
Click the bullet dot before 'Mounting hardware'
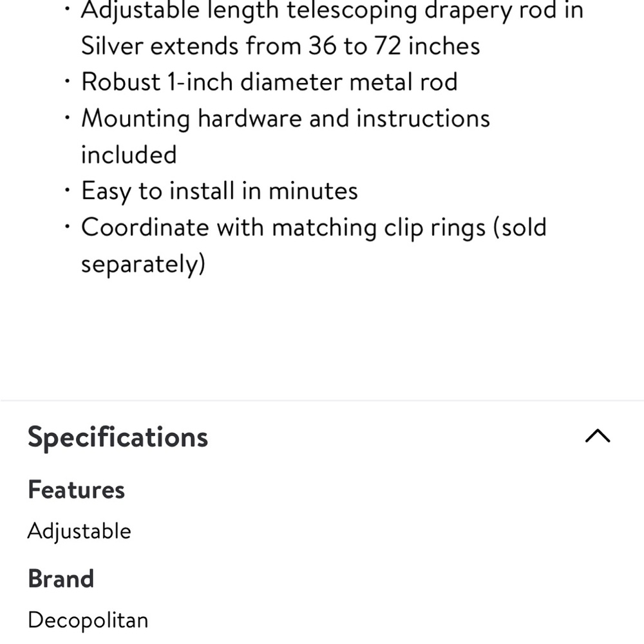pyautogui.click(x=67, y=117)
